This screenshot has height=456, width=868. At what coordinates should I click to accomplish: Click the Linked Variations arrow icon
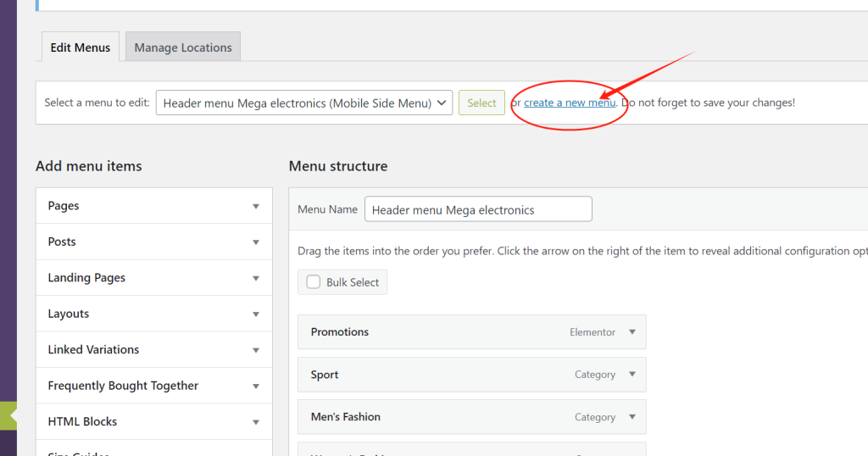point(256,350)
